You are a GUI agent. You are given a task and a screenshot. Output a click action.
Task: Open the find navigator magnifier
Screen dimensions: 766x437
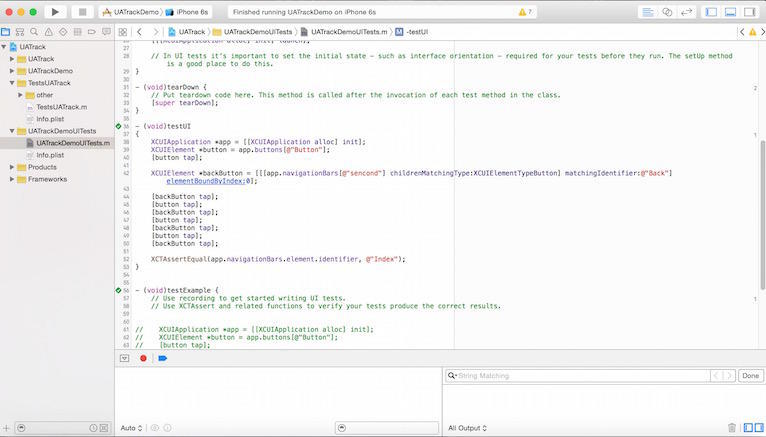[34, 32]
